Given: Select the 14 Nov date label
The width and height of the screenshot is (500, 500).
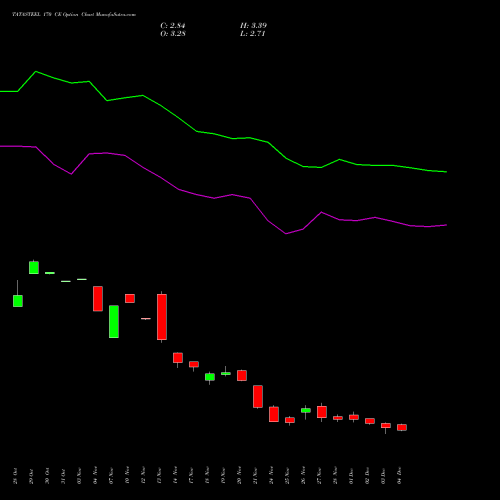Looking at the screenshot, I should point(175,476).
